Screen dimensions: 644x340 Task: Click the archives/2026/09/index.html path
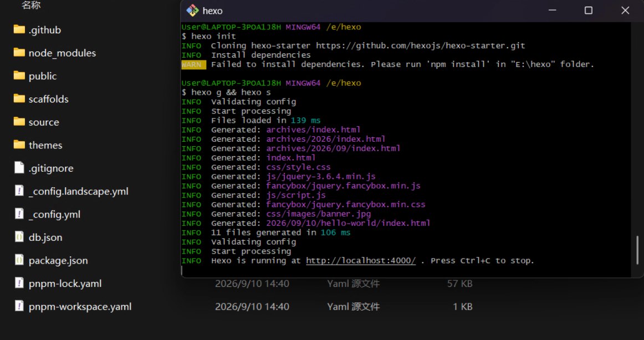click(333, 148)
